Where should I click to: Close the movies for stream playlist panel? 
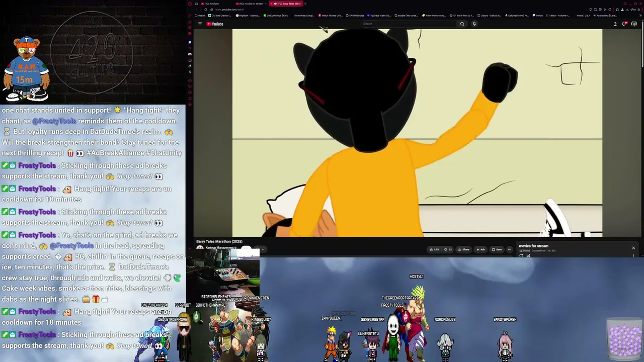[633, 248]
